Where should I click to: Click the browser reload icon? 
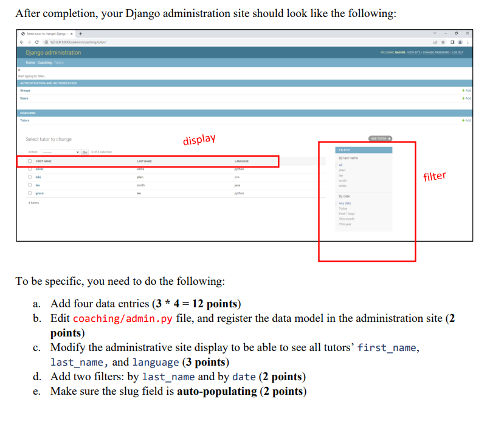[36, 42]
